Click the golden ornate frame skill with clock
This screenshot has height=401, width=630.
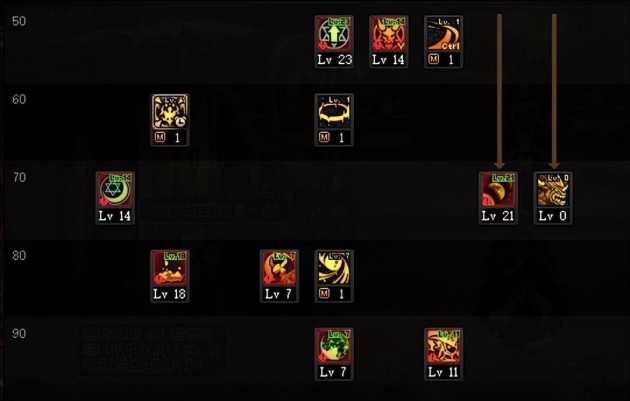coord(170,112)
